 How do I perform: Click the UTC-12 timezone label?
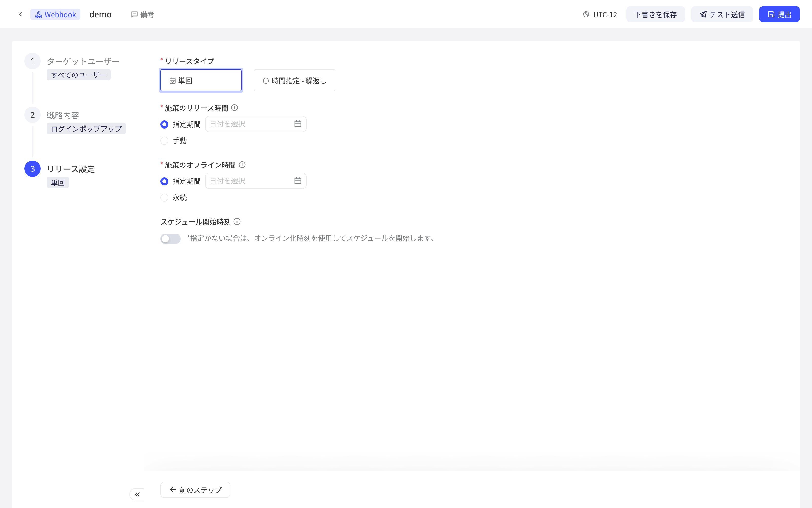pos(605,15)
